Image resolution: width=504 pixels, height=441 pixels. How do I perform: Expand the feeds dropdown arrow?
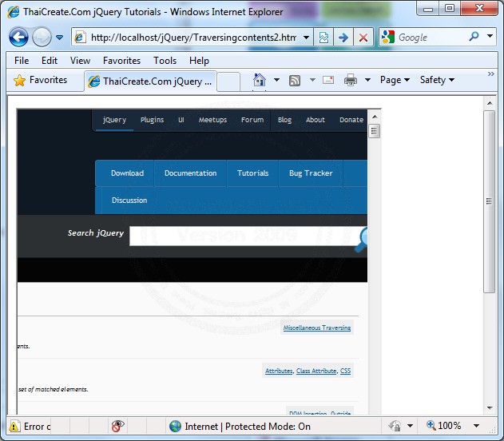click(x=312, y=80)
